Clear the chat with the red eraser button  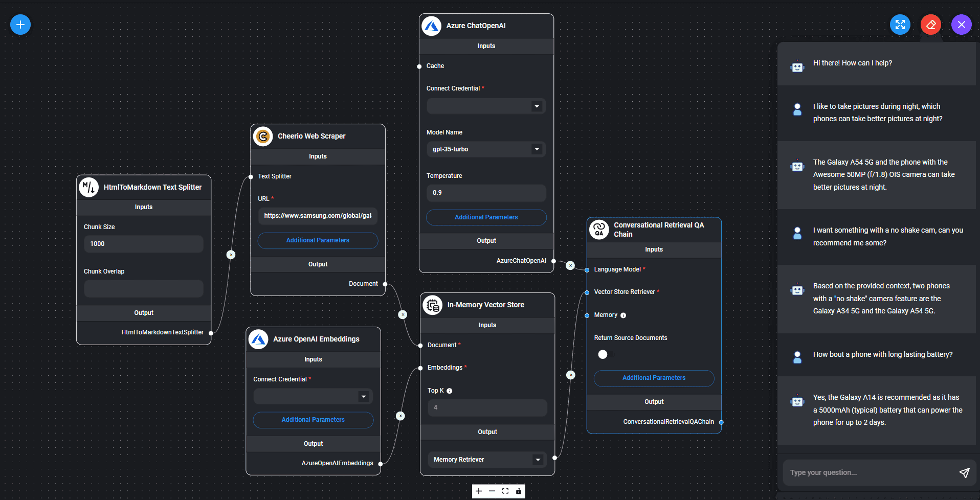[931, 25]
